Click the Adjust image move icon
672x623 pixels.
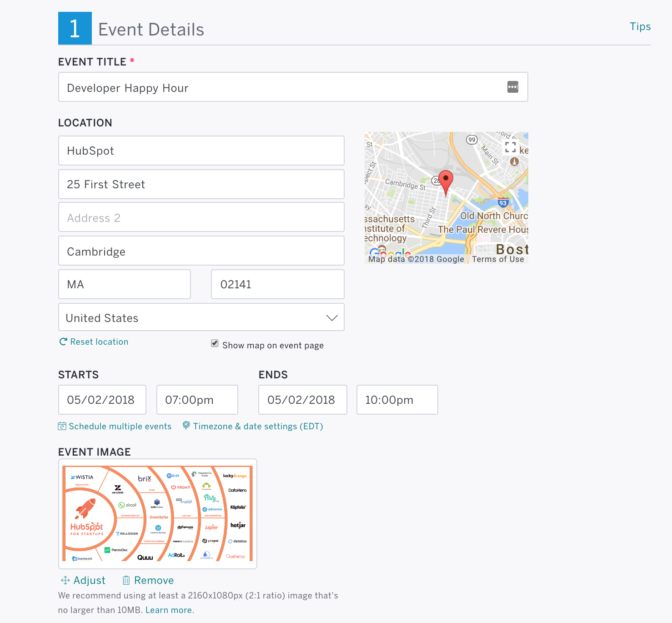click(x=65, y=580)
